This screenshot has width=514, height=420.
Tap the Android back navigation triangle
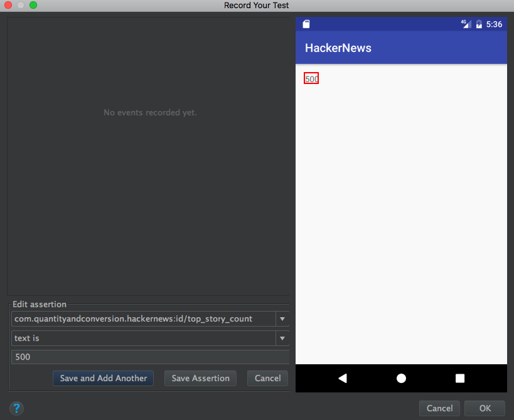tap(343, 379)
